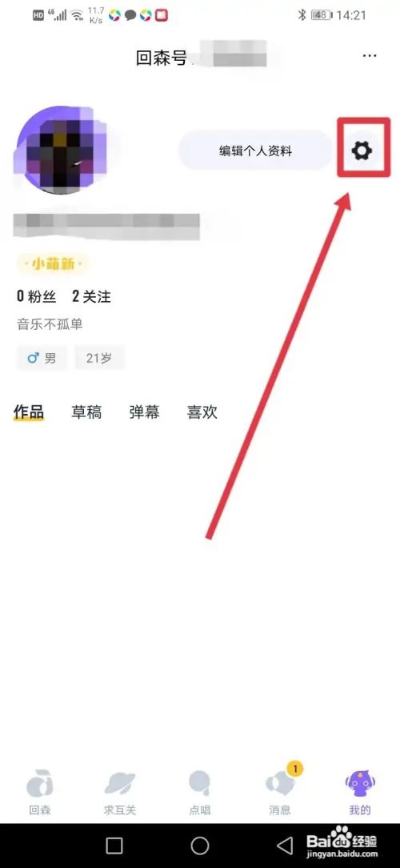
Task: Tap the 小萌新 level badge
Action: point(51,264)
